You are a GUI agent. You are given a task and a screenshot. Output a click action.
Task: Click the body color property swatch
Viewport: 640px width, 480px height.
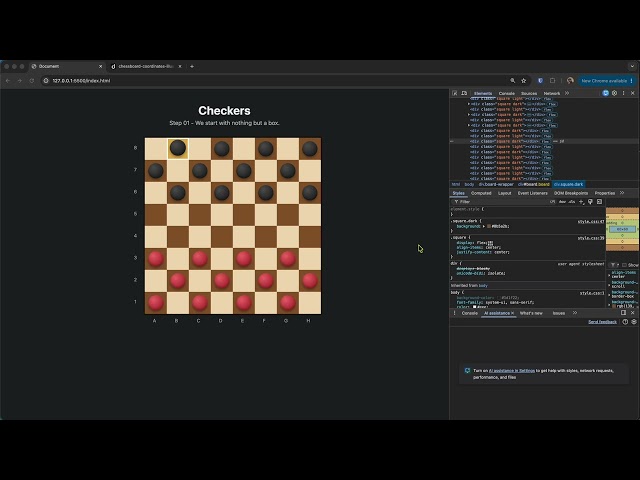point(474,307)
